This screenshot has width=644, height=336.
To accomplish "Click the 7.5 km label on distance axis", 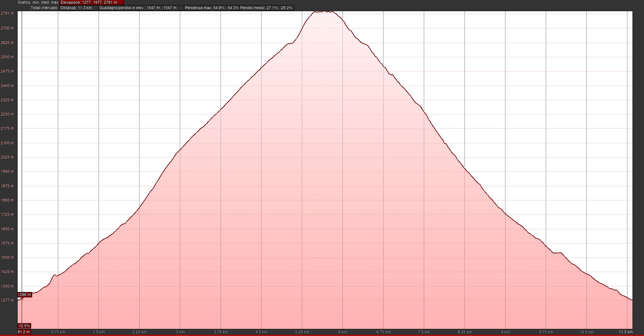I will pos(424,332).
